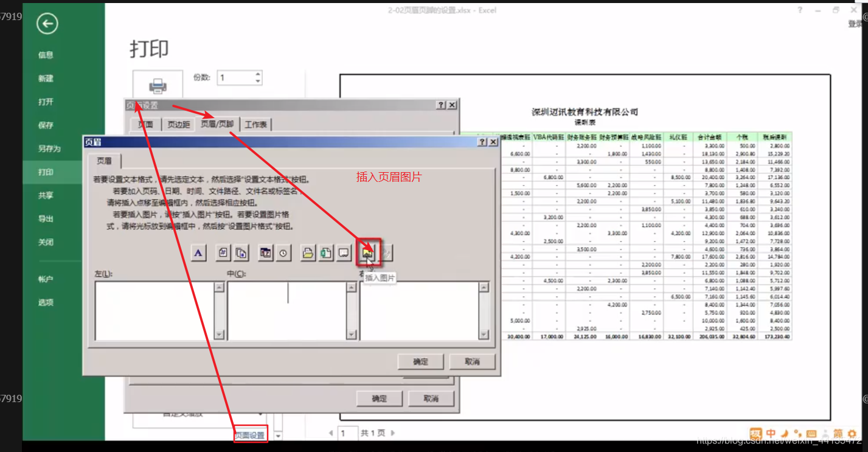Select 新建 in backstage sidebar
This screenshot has width=868, height=452.
point(46,78)
